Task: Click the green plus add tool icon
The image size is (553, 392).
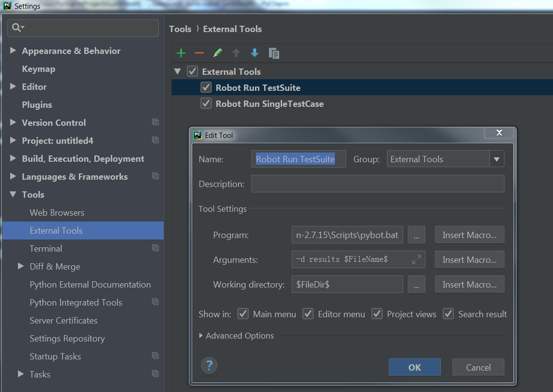Action: coord(181,53)
